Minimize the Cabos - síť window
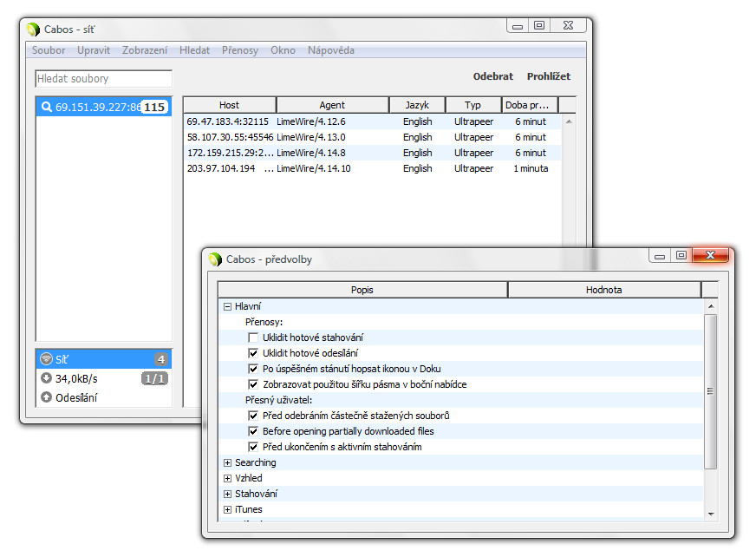Viewport: 756px width, 557px height. coord(518,26)
